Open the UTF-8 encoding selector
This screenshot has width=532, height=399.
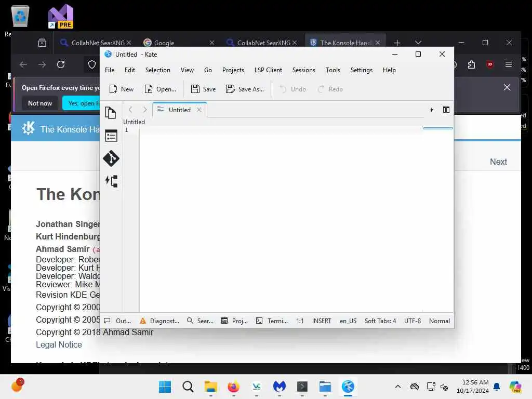pos(412,321)
